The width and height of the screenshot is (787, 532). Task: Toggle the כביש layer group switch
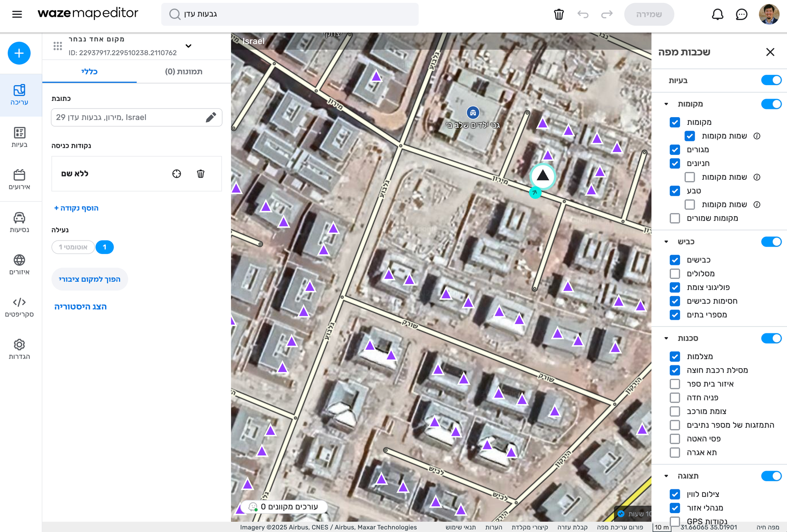click(x=771, y=242)
